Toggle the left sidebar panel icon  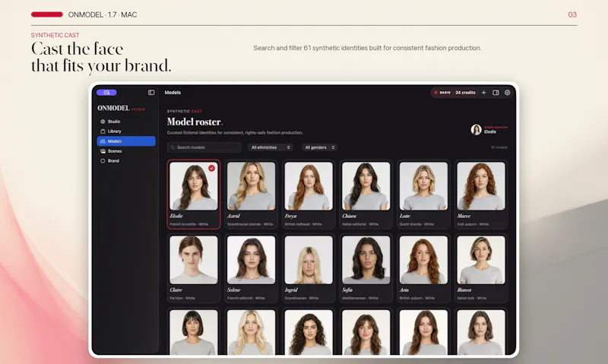click(x=151, y=93)
